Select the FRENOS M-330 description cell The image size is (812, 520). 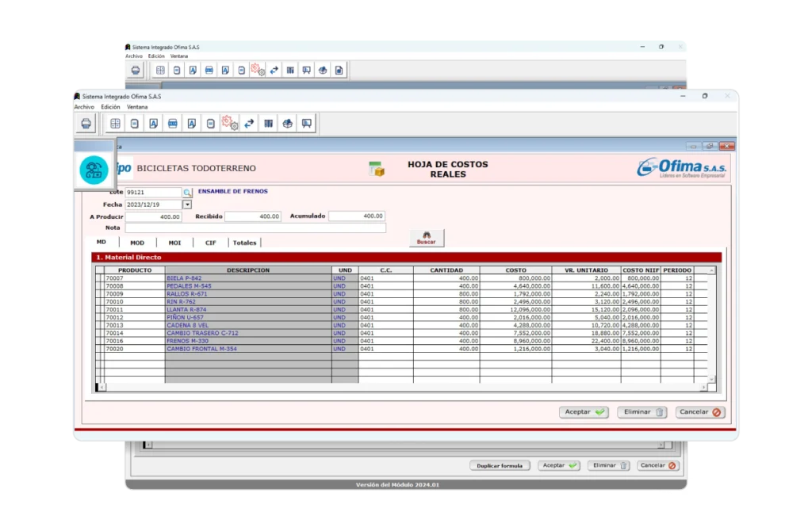tap(248, 342)
